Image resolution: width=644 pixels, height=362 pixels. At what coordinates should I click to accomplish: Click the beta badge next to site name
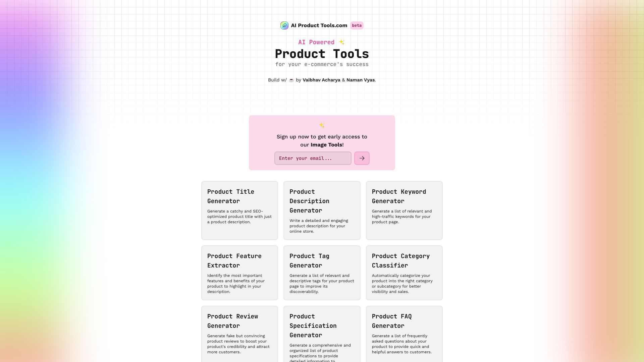click(357, 25)
